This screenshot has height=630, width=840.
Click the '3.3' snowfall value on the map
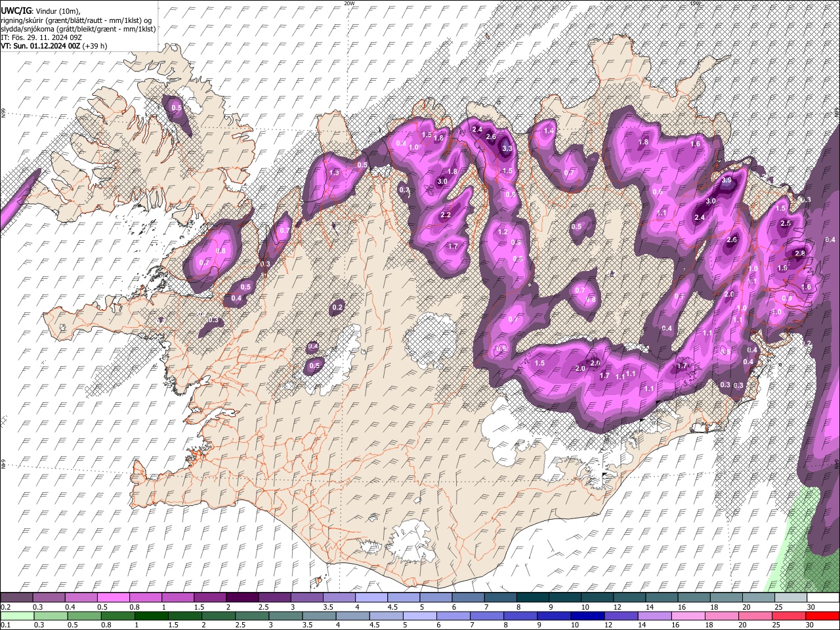point(507,149)
